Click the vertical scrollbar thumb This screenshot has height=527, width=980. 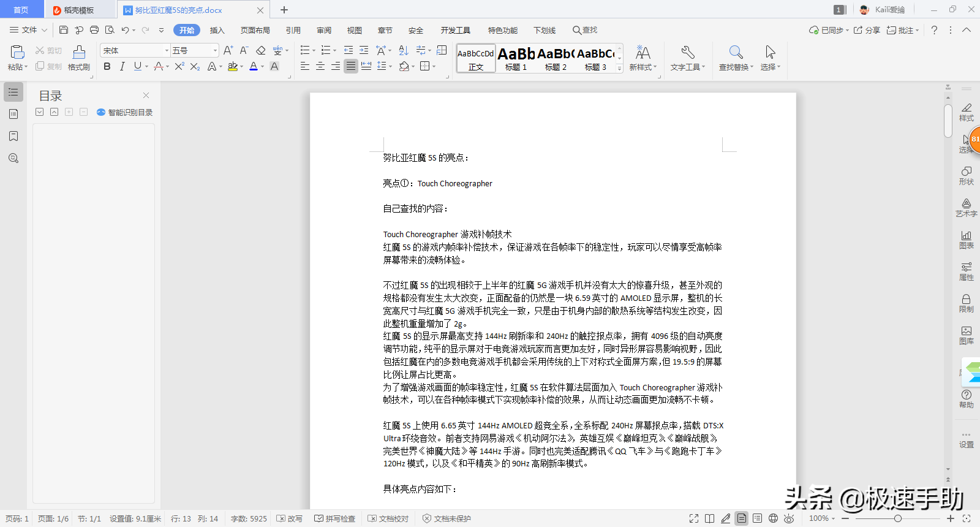(948, 121)
